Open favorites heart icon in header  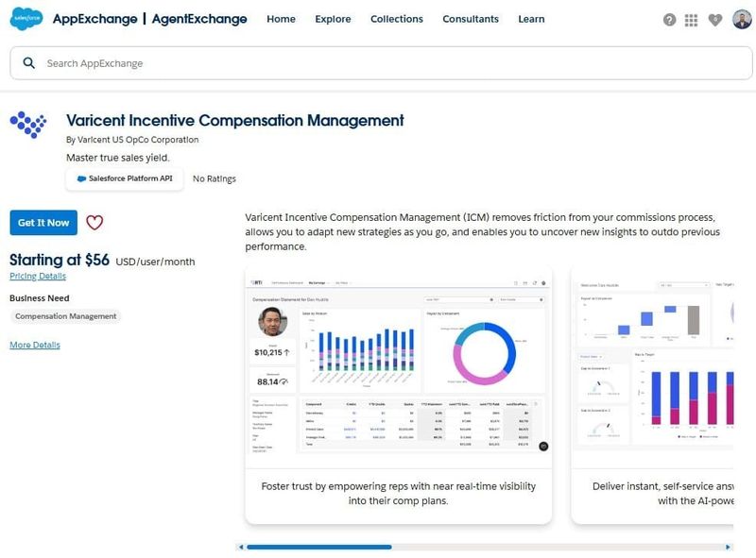[715, 20]
